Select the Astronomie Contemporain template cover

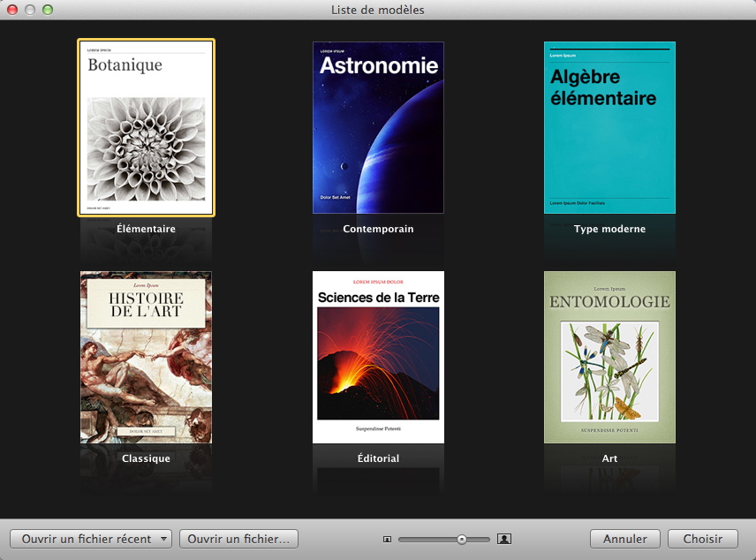pos(378,128)
